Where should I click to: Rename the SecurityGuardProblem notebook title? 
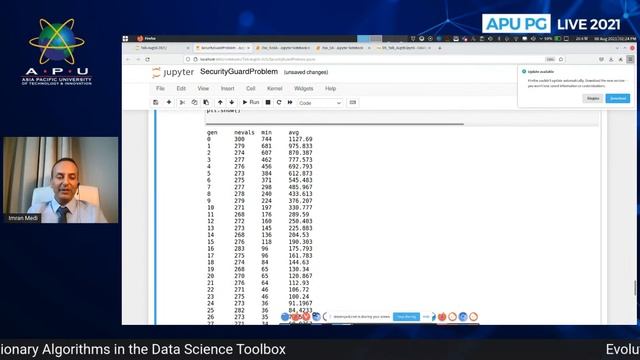click(x=239, y=72)
